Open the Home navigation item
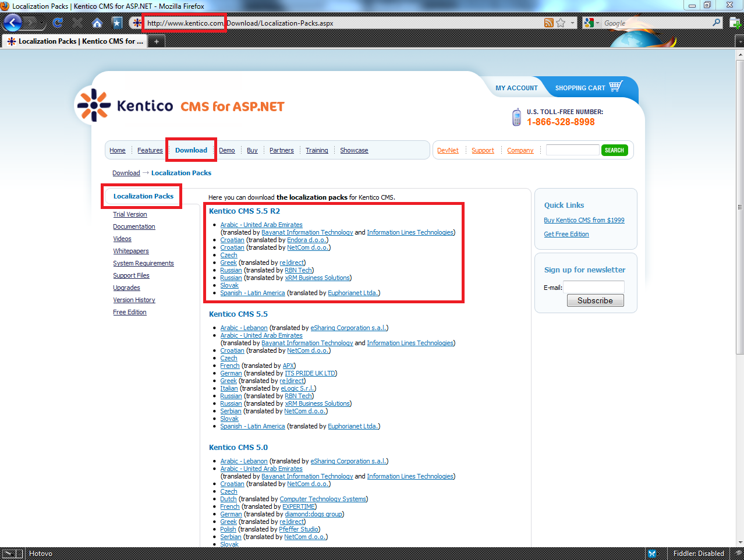Screen dimensions: 744x560 118,150
